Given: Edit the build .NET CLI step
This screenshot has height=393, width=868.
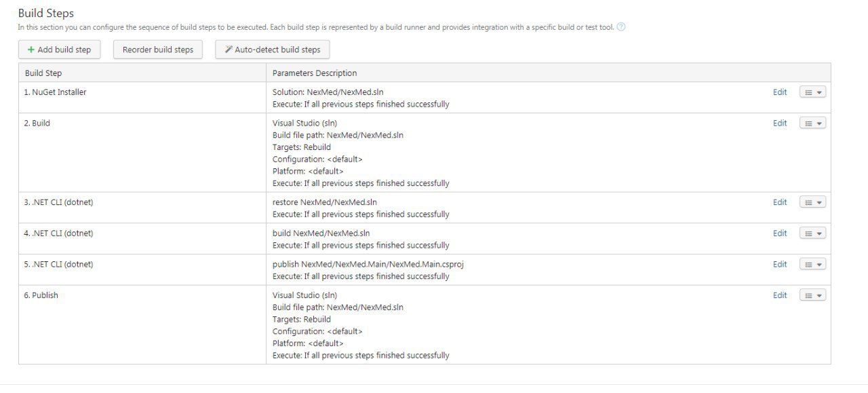Looking at the screenshot, I should pyautogui.click(x=780, y=233).
